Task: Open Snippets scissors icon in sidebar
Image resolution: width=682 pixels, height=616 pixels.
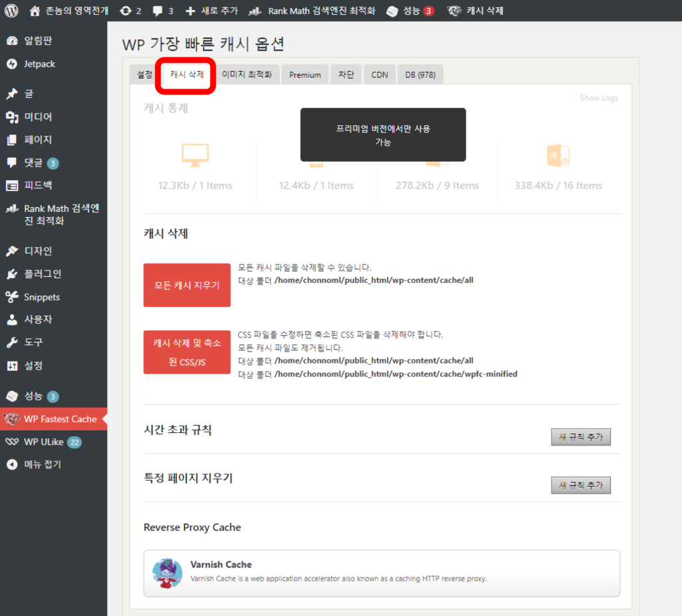Action: pyautogui.click(x=12, y=297)
